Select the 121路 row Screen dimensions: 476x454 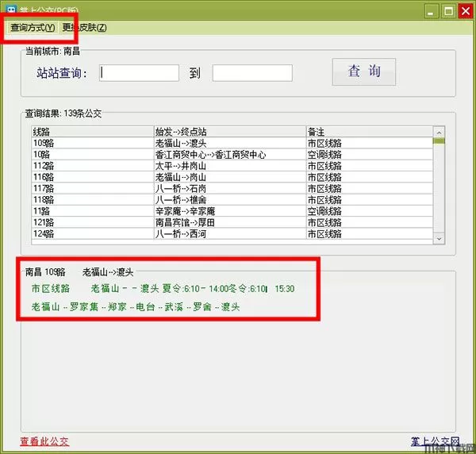click(232, 222)
